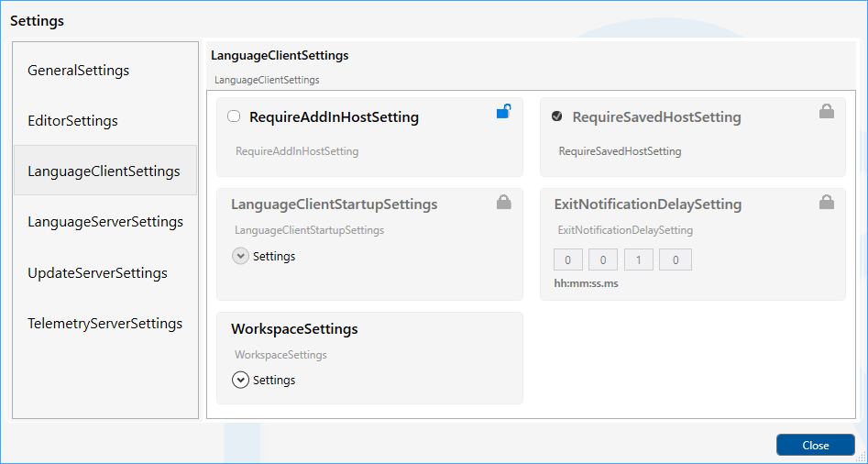
Task: Select LanguageClientSettings in the sidebar list
Action: click(104, 171)
